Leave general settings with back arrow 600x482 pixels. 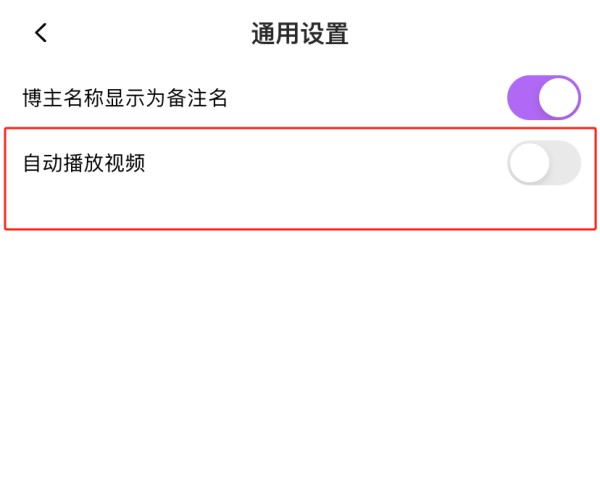coord(41,33)
